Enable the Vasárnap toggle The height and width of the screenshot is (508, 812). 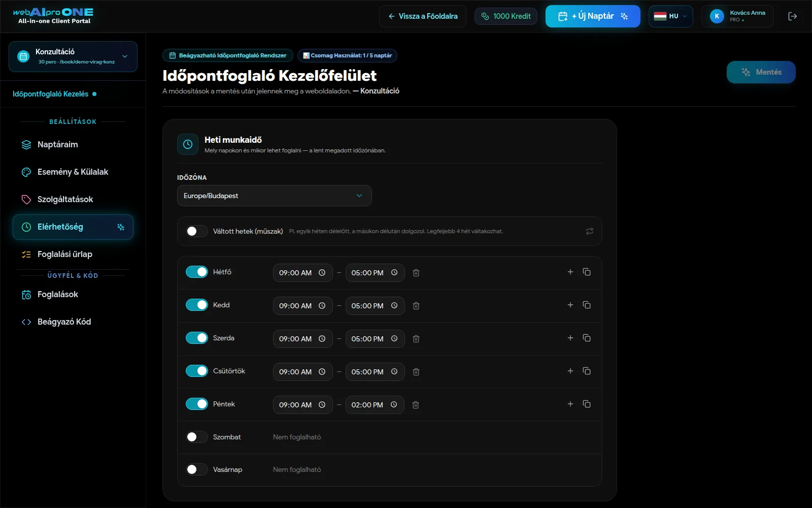[196, 469]
